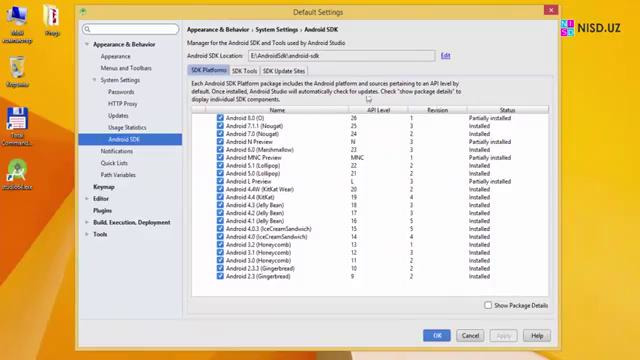
Task: Uncheck Android 4.0.3 (IceCreamSandwich) platform
Action: coord(220,229)
